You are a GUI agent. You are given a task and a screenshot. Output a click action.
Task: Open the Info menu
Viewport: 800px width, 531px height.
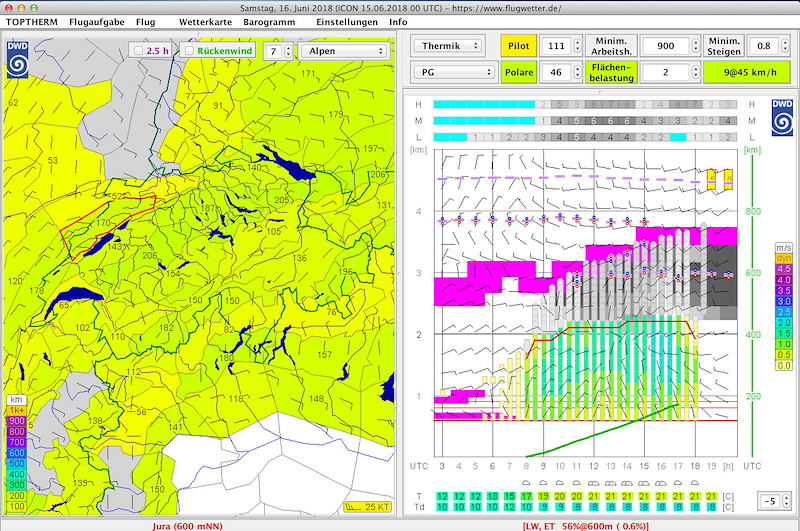(x=398, y=22)
